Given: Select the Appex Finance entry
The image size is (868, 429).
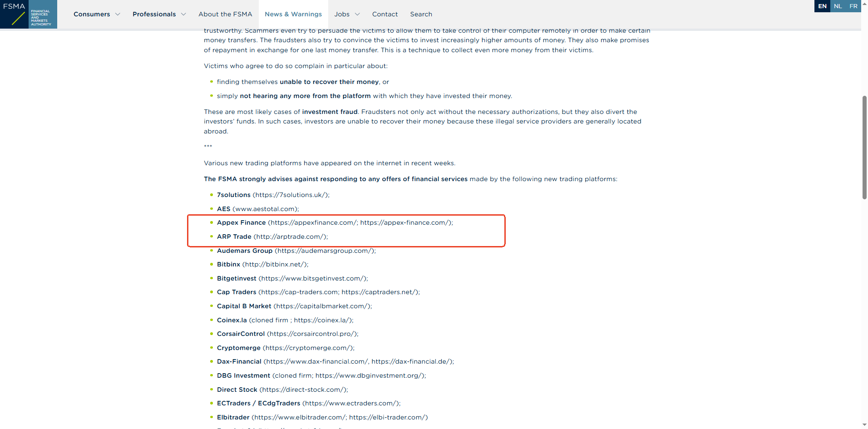Looking at the screenshot, I should coord(335,222).
